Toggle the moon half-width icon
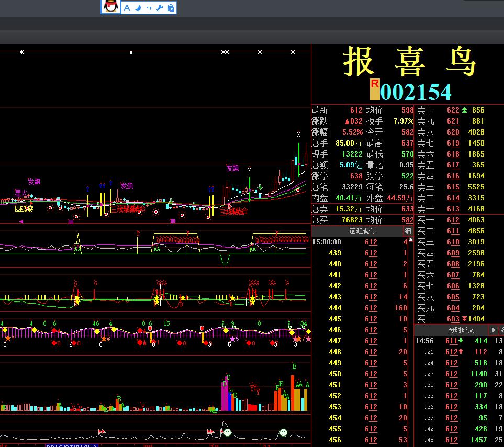This screenshot has width=504, height=447. (x=138, y=8)
